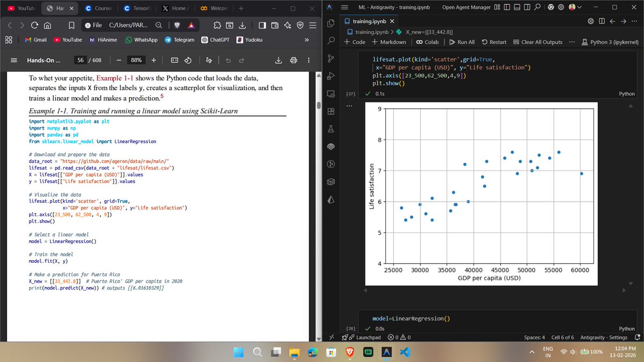The image size is (644, 362).
Task: Open the Gmail bookmark
Action: click(x=36, y=40)
